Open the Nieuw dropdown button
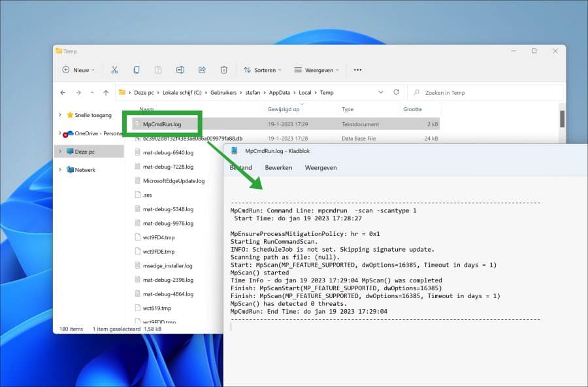 pos(78,70)
